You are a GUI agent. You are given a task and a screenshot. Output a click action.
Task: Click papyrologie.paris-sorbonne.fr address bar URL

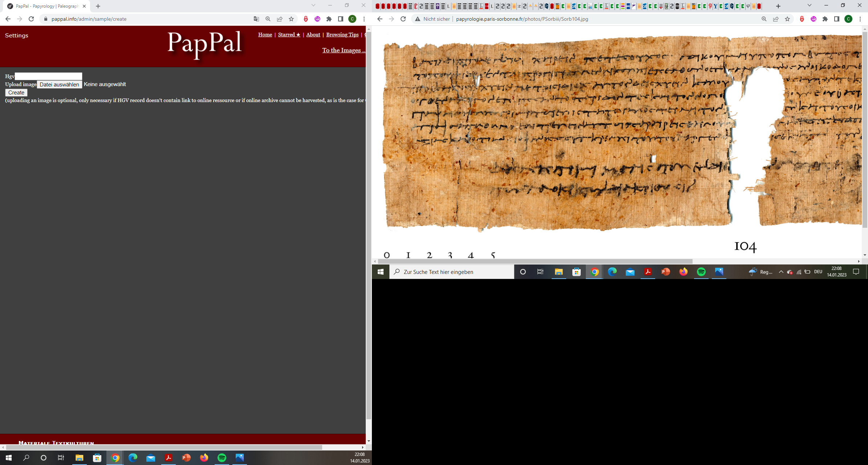click(x=522, y=19)
